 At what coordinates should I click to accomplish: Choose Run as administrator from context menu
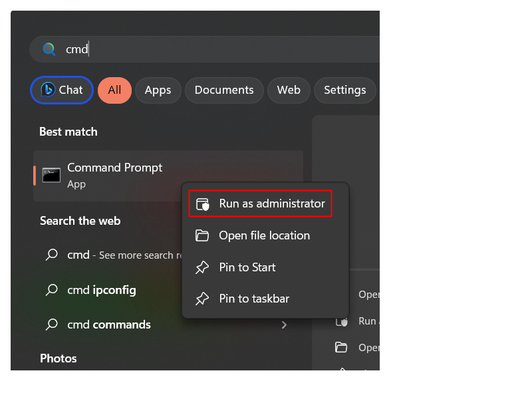click(x=260, y=203)
